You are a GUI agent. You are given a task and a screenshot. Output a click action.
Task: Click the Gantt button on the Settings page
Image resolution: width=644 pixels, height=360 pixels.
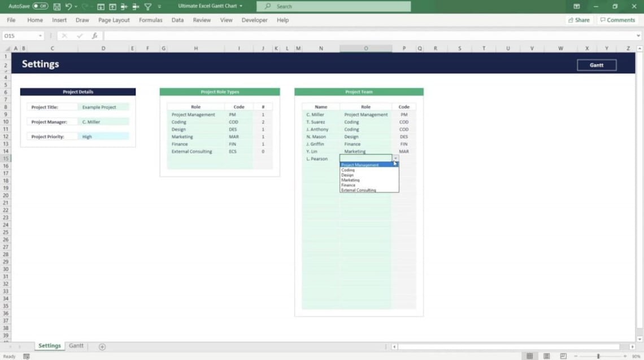597,64
